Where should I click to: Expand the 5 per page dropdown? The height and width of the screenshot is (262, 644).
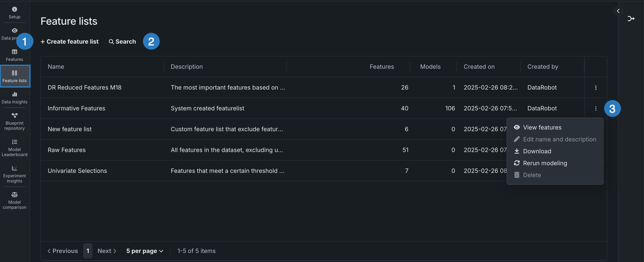pyautogui.click(x=145, y=251)
